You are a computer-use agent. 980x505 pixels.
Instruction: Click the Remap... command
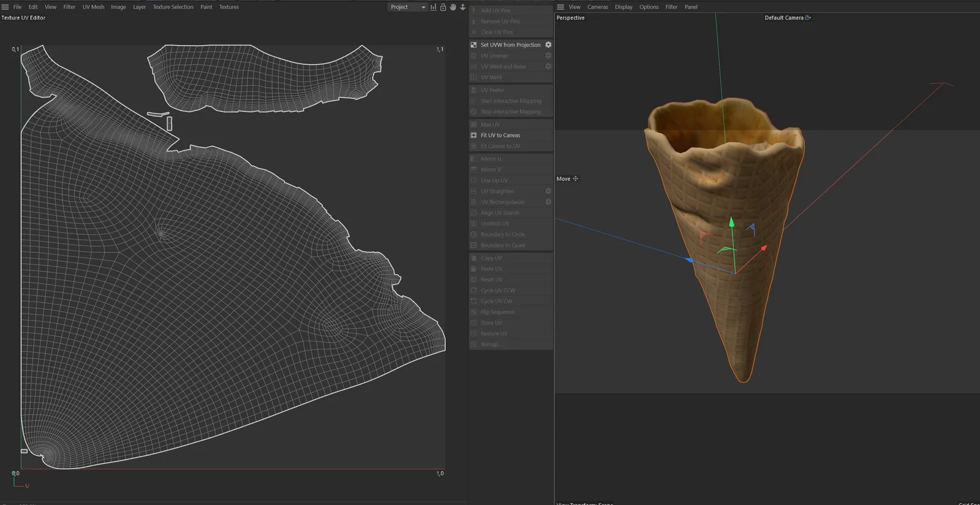coord(490,344)
